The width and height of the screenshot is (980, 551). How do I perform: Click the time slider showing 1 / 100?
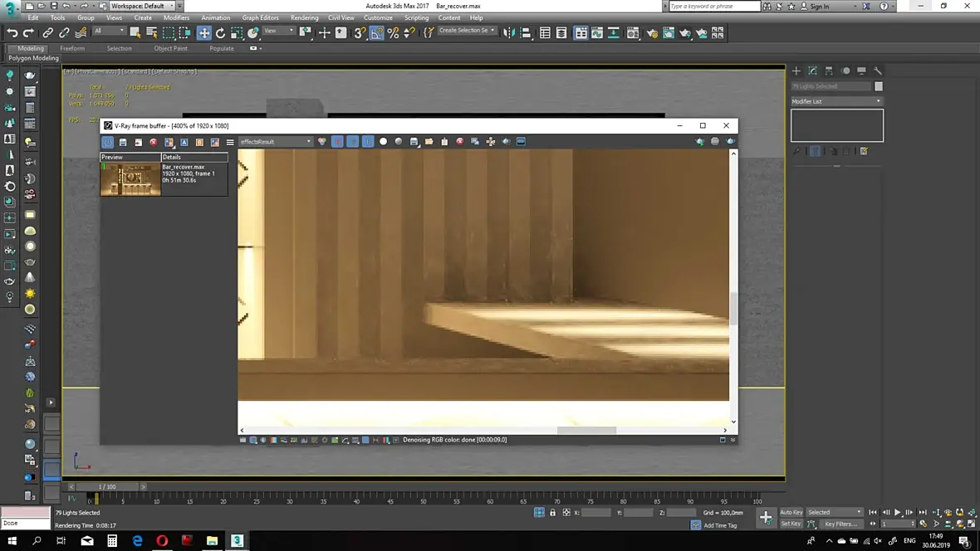107,487
